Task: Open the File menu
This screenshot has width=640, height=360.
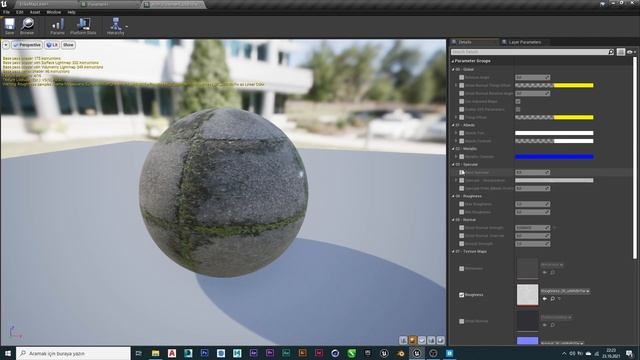Action: (x=7, y=12)
